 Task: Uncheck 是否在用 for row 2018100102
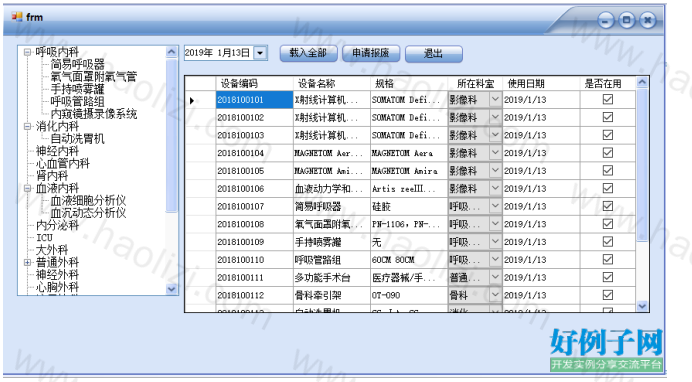point(608,117)
